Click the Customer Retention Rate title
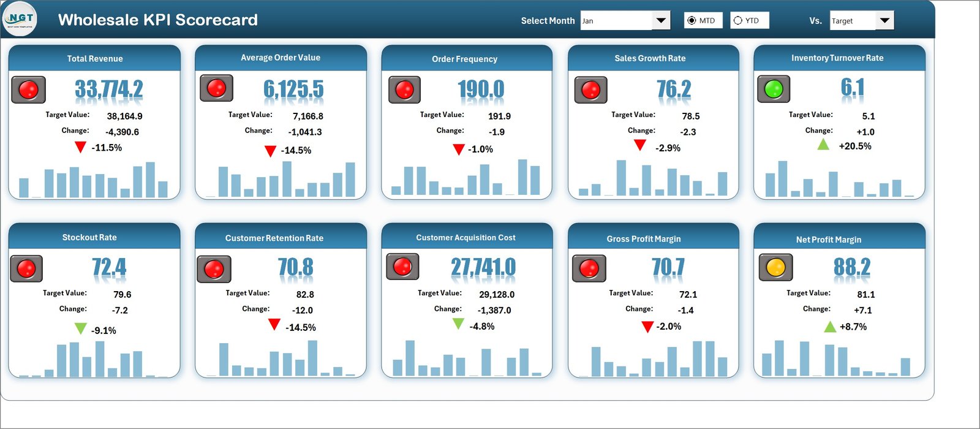Viewport: 980px width, 429px height. 274,238
